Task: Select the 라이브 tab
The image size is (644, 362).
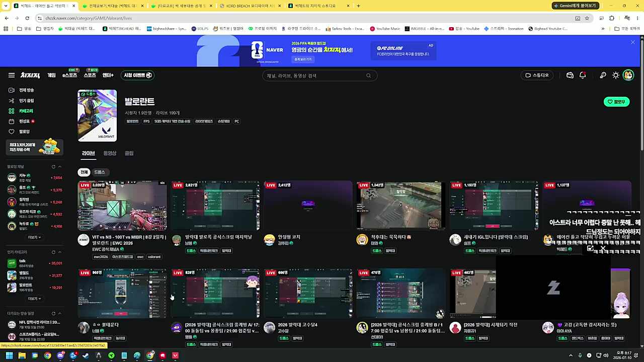Action: pyautogui.click(x=88, y=153)
